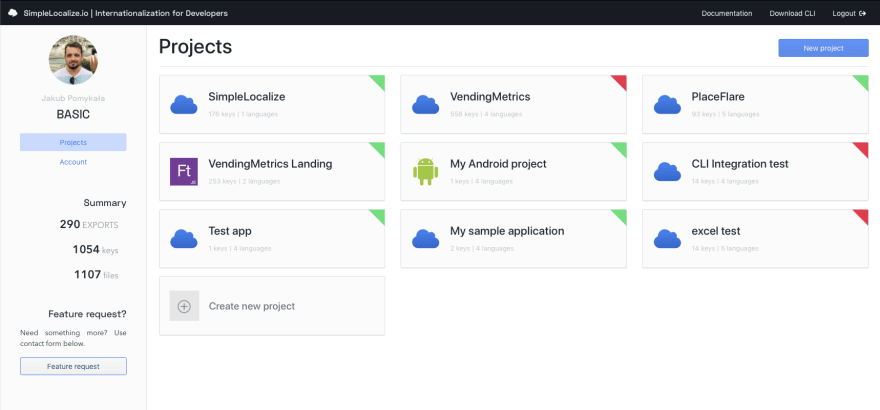Screen dimensions: 880x410
Task: Open the CLI Integration test title
Action: 740,164
